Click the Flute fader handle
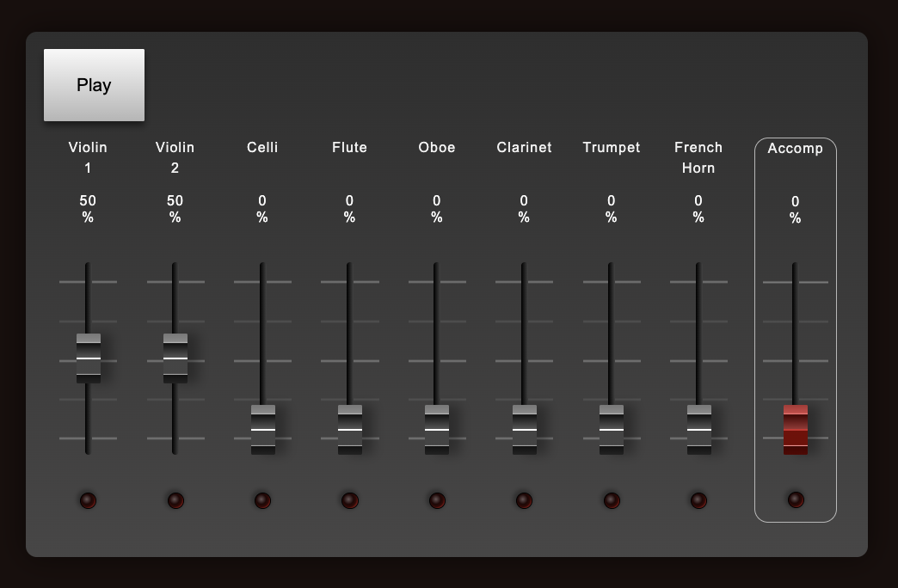The height and width of the screenshot is (588, 898). pyautogui.click(x=350, y=429)
